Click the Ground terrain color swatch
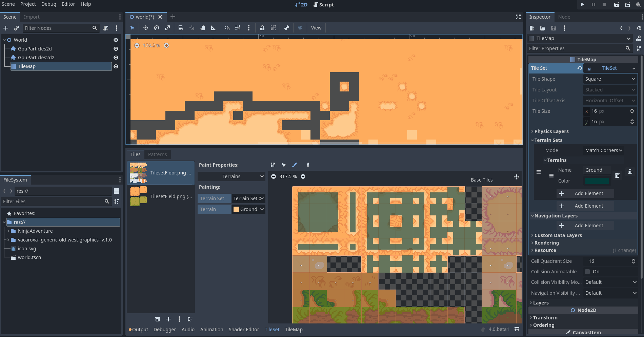The image size is (644, 337). coord(597,181)
